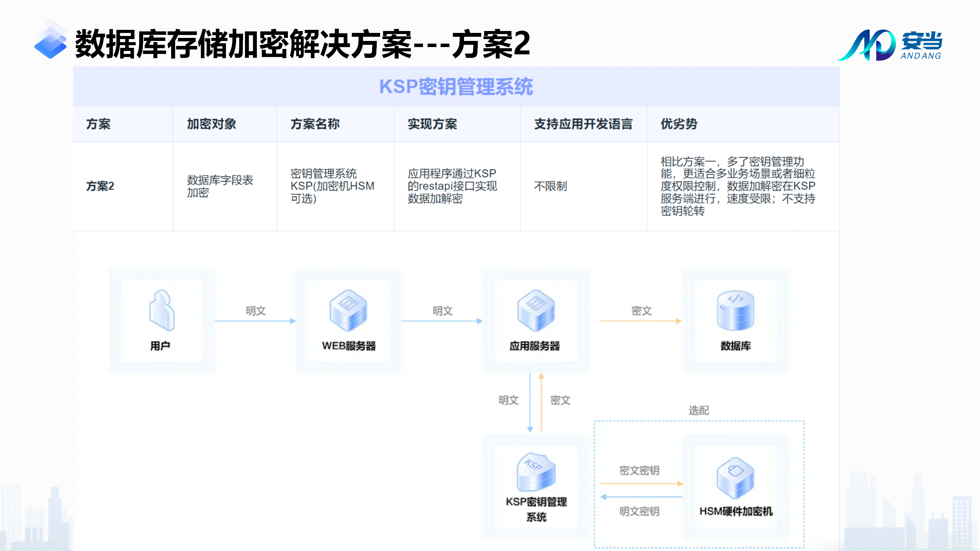Click the 密文密钥 arrow label
The height and width of the screenshot is (551, 980).
(x=639, y=470)
